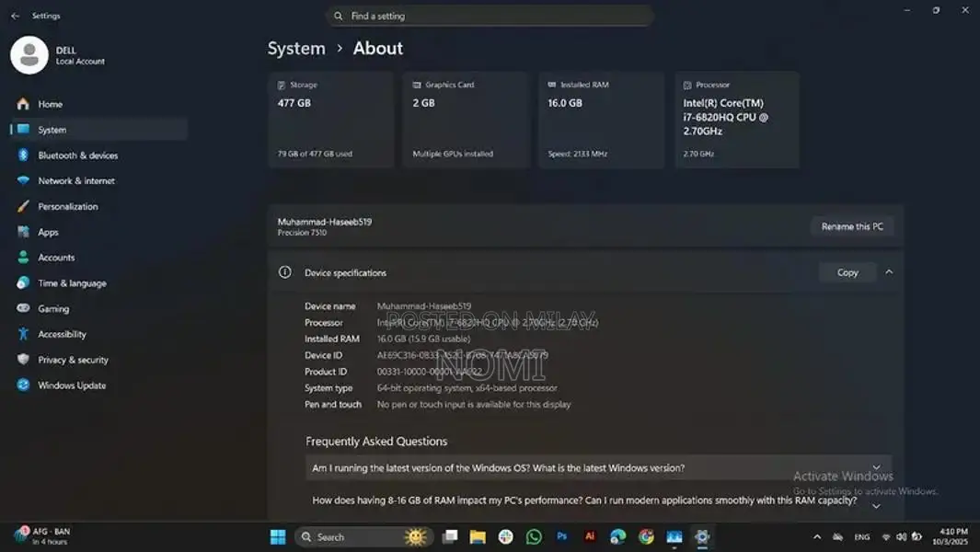
Task: Click the volume icon in the system tray
Action: point(903,536)
